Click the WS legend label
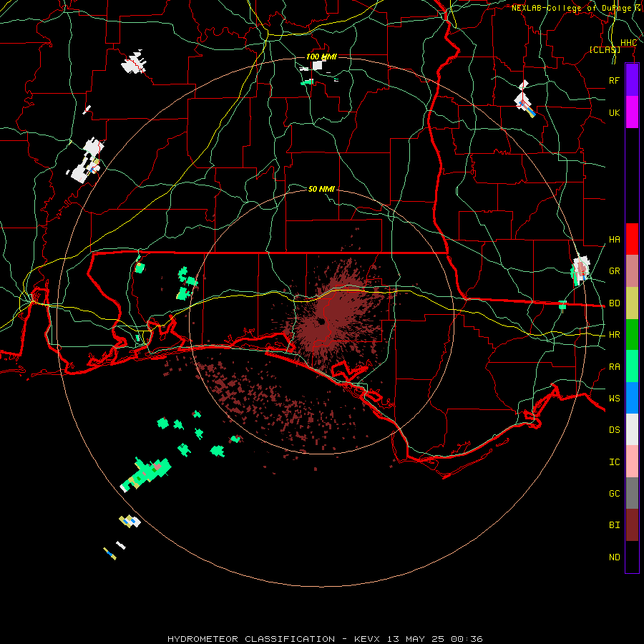This screenshot has height=644, width=644. (x=615, y=399)
